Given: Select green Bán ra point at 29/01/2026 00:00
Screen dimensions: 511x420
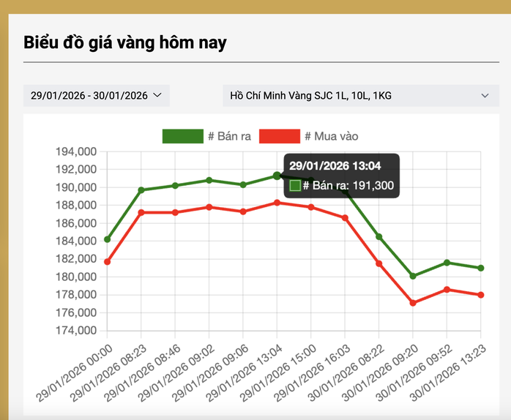Looking at the screenshot, I should coord(108,239).
